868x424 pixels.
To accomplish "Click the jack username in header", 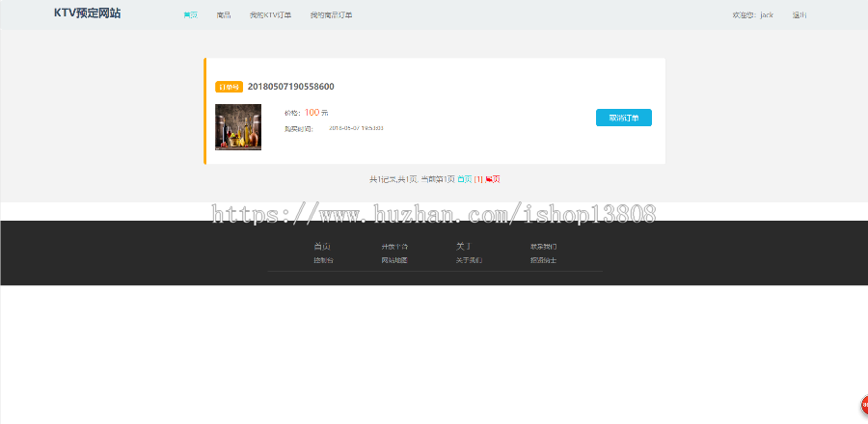I will pos(767,15).
